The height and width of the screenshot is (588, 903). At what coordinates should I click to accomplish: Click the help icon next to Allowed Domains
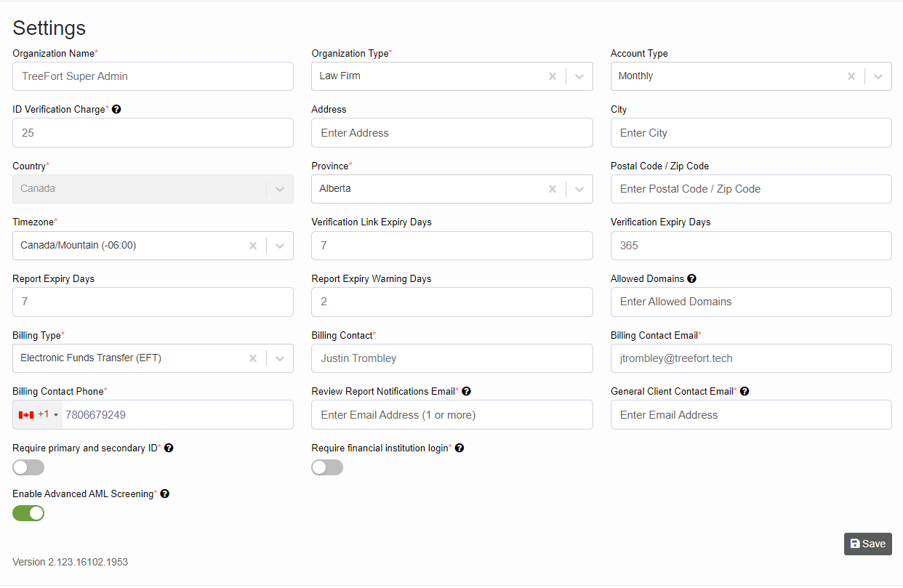pos(691,278)
